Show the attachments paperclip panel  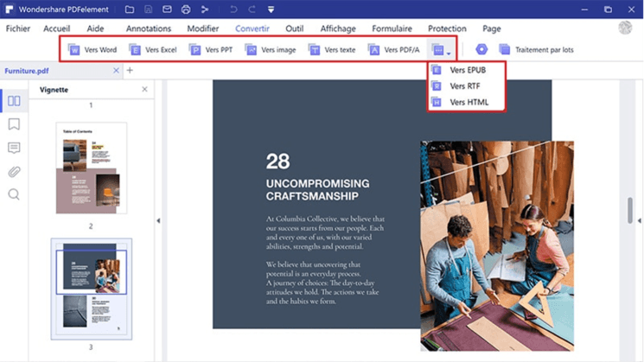pyautogui.click(x=14, y=171)
